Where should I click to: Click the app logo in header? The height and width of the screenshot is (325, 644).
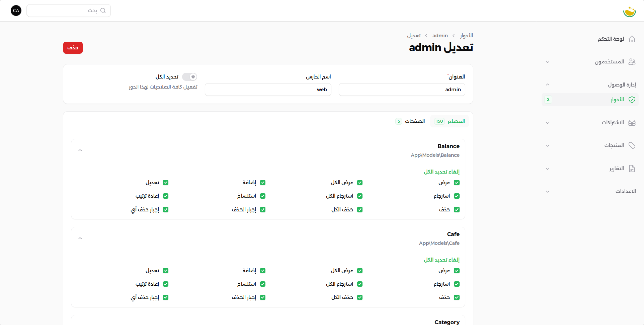[629, 12]
